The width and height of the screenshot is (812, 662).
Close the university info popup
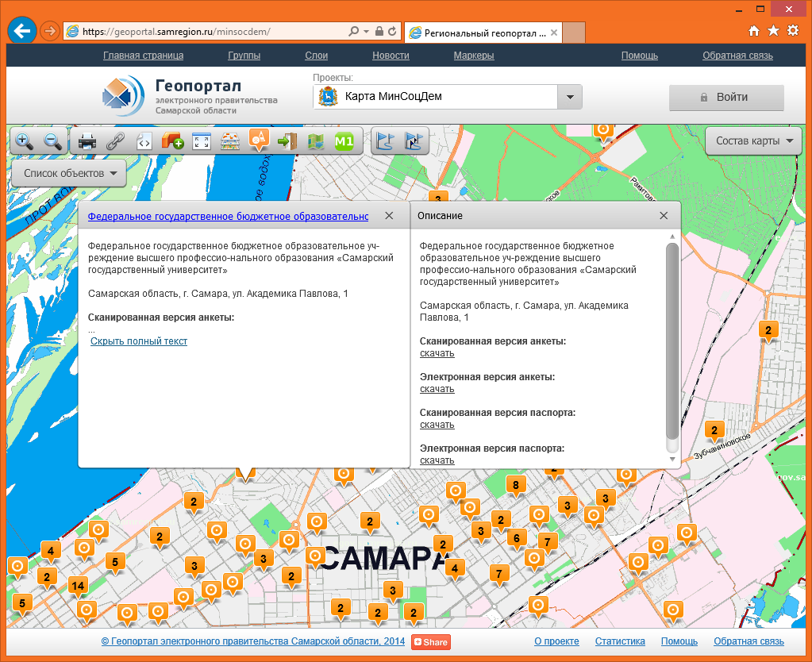click(x=389, y=215)
